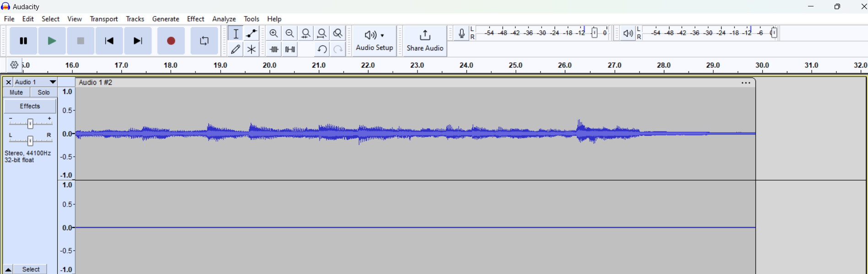
Task: Pick the Draw tool pencil
Action: [x=236, y=49]
